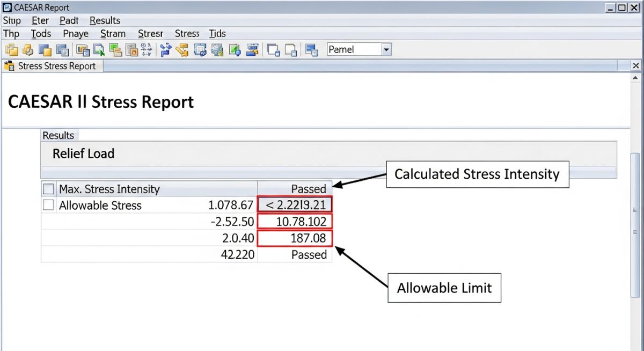Activate the green arrow selection toolbar icon
The height and width of the screenshot is (351, 644).
[101, 49]
